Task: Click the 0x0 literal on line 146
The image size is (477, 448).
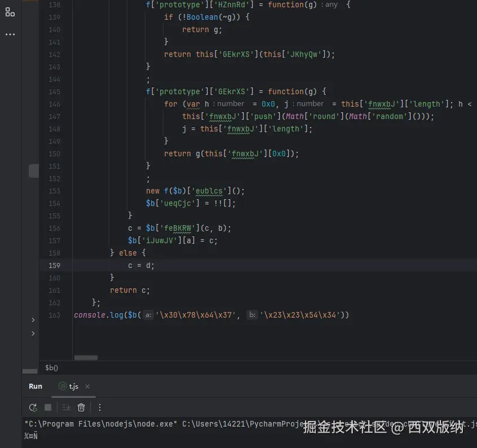Action: click(x=268, y=104)
